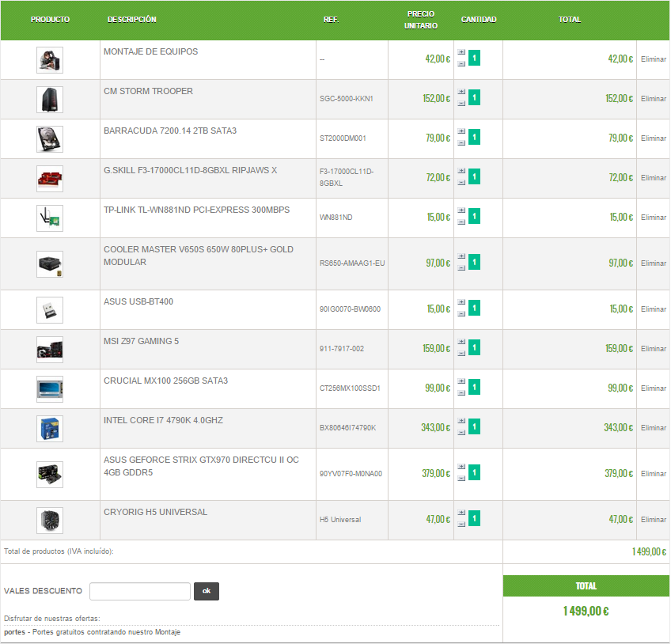Open the MONTAJE DE EQUIPOS product thumbnail
The image size is (671, 644).
pos(50,60)
